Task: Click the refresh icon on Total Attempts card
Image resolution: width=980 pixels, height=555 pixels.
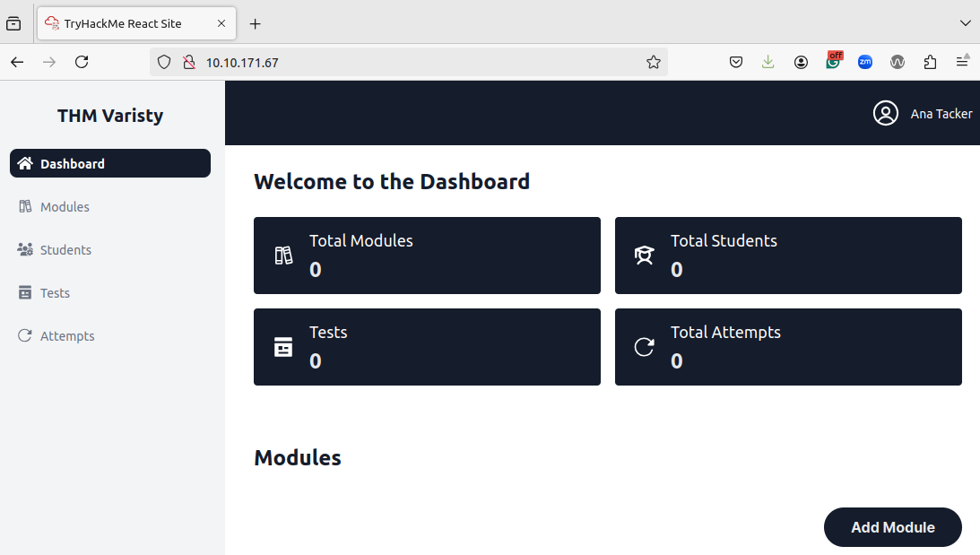Action: [644, 347]
